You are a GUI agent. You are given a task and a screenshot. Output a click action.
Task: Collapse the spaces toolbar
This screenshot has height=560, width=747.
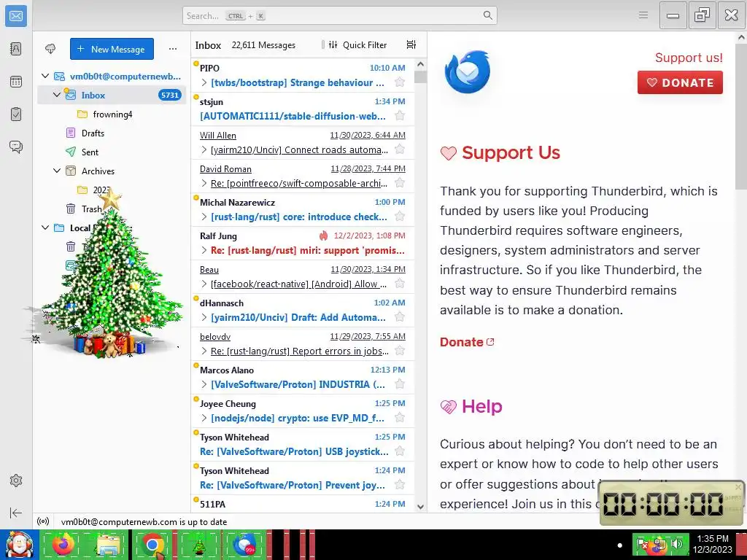[x=16, y=513]
